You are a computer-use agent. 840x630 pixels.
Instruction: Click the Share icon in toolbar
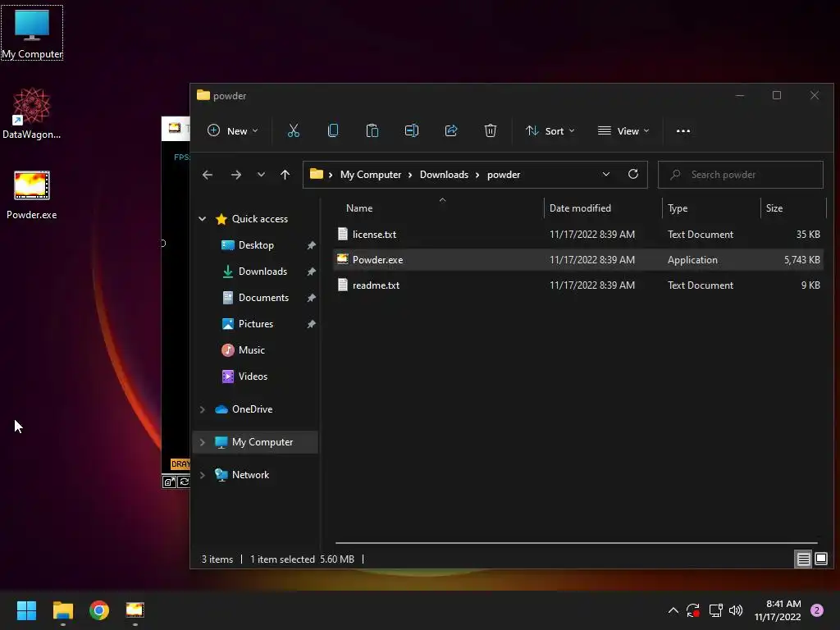451,130
